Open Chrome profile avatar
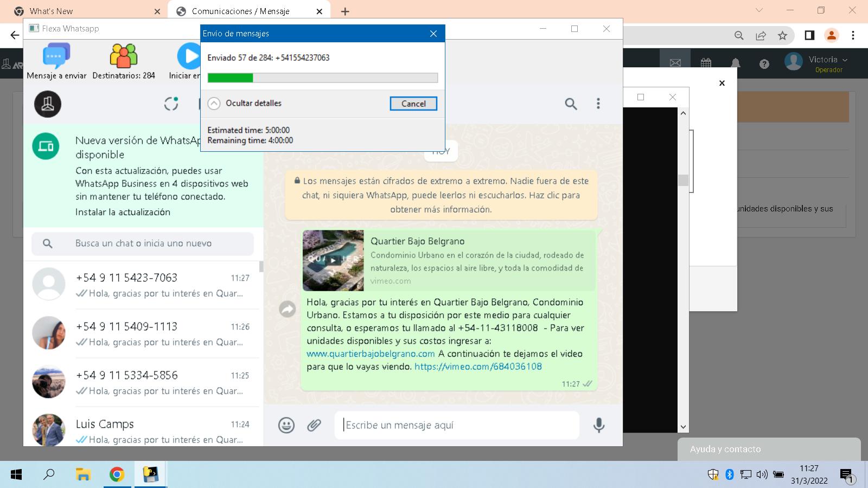 pos(831,35)
